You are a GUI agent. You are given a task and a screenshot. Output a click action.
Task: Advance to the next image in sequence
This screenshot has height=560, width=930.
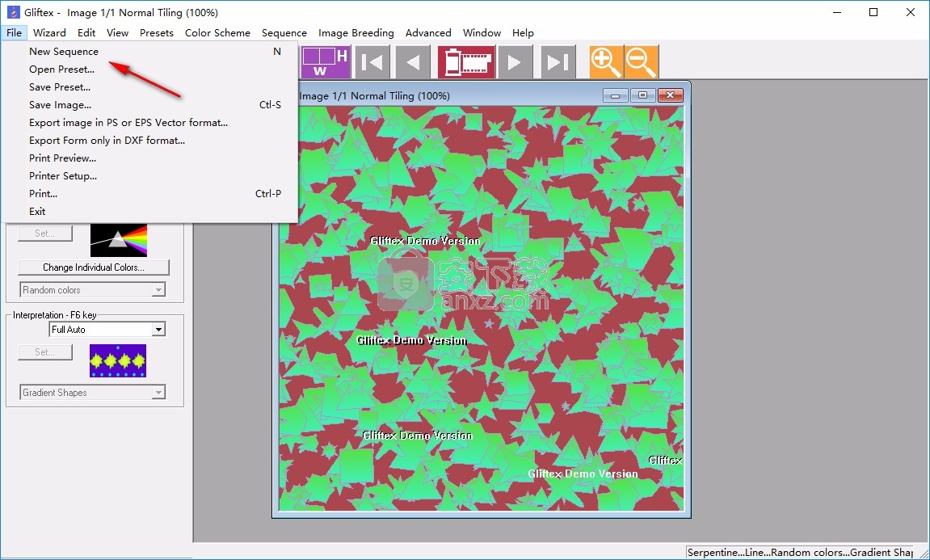tap(515, 61)
